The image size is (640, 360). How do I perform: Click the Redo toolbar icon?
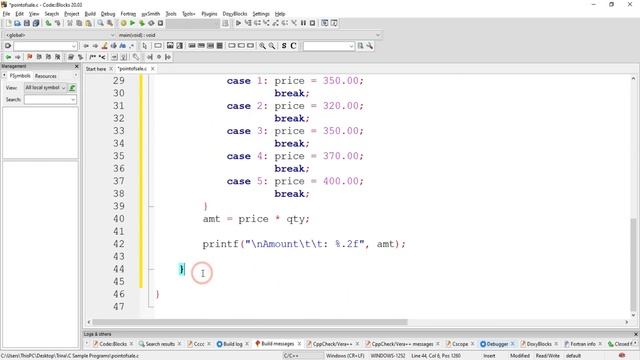58,23
